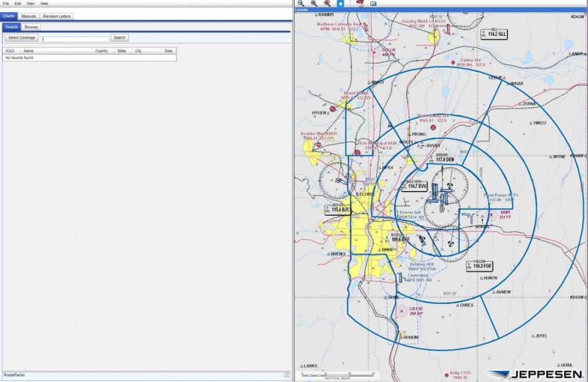
Task: Select the zoom-to-area magnifier tool
Action: 327,4
